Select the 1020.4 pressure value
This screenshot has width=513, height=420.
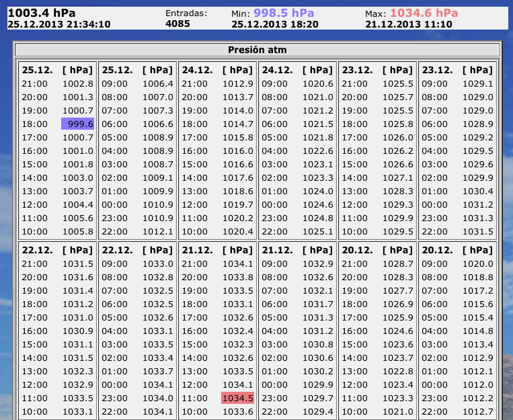click(x=238, y=231)
